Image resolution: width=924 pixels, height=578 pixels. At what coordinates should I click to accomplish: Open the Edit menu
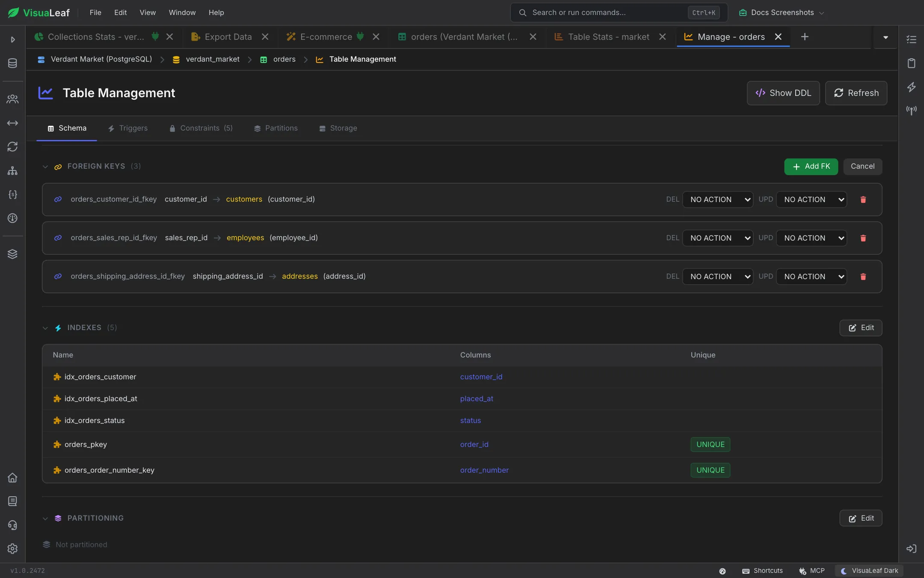pos(120,12)
